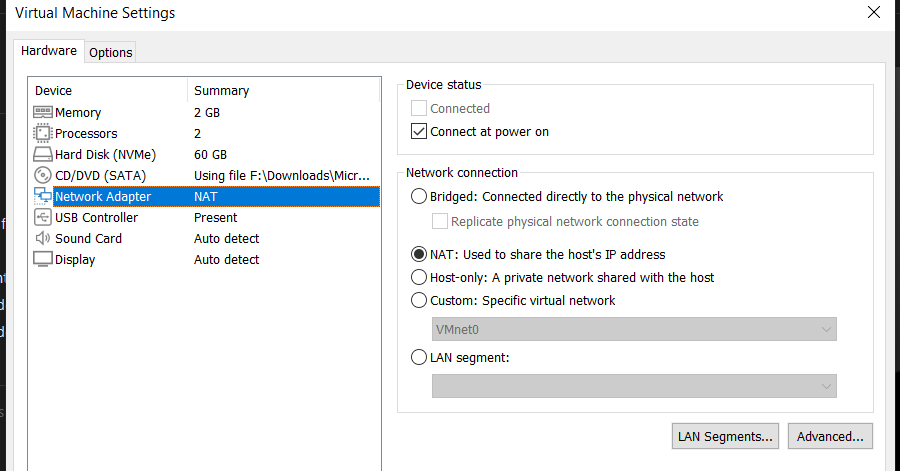Click the Memory device icon
The height and width of the screenshot is (471, 900).
pos(43,113)
